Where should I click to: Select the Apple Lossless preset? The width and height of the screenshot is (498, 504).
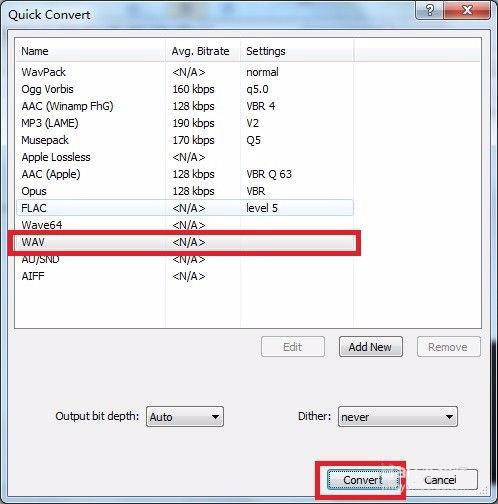coord(185,157)
